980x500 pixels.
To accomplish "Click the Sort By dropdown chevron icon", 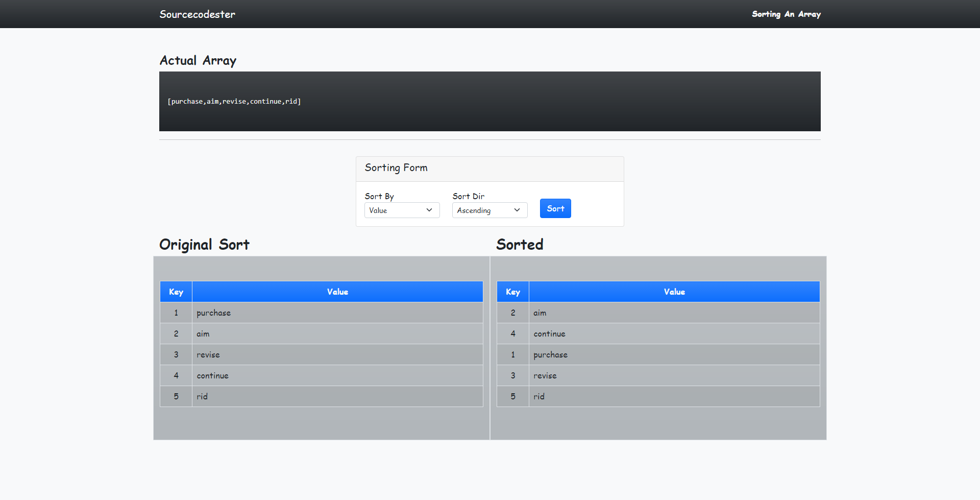I will click(x=430, y=210).
